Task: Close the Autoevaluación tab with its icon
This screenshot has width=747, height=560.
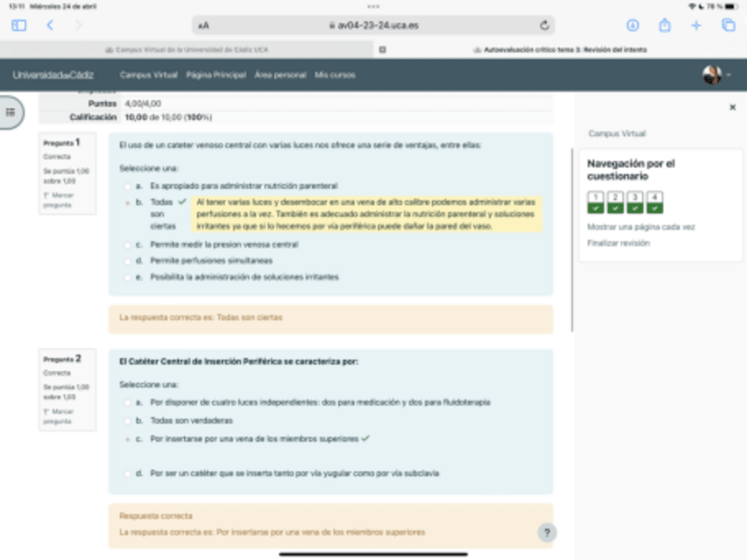Action: pyautogui.click(x=382, y=49)
